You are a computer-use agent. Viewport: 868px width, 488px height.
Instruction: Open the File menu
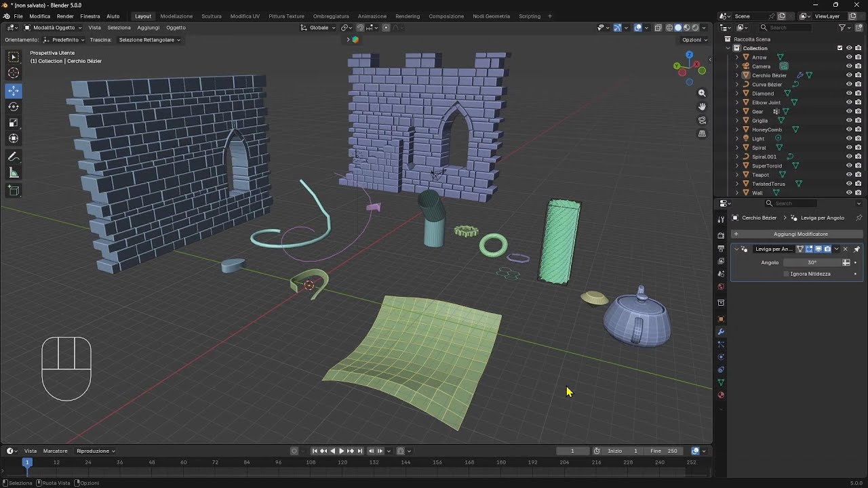(x=18, y=16)
